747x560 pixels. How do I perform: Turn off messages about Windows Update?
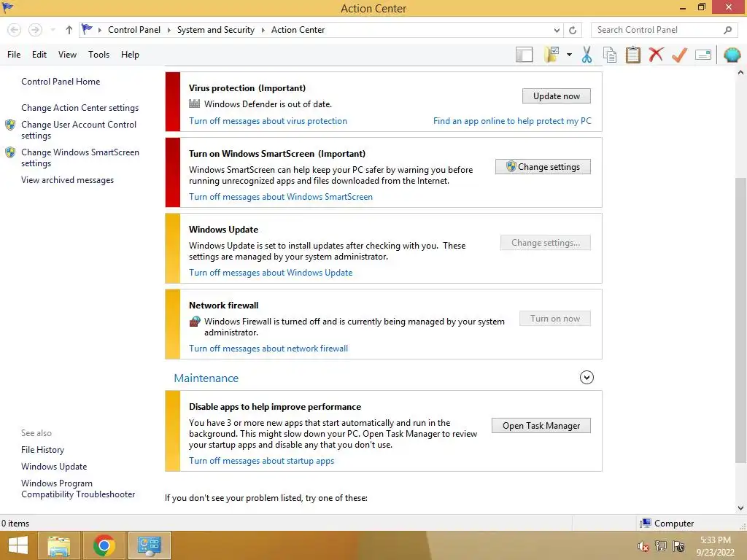click(271, 273)
